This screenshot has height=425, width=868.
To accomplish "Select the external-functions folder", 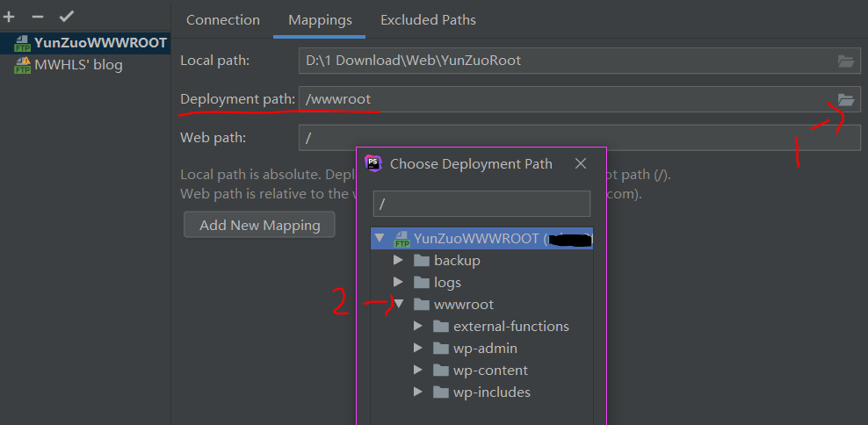I will (510, 327).
